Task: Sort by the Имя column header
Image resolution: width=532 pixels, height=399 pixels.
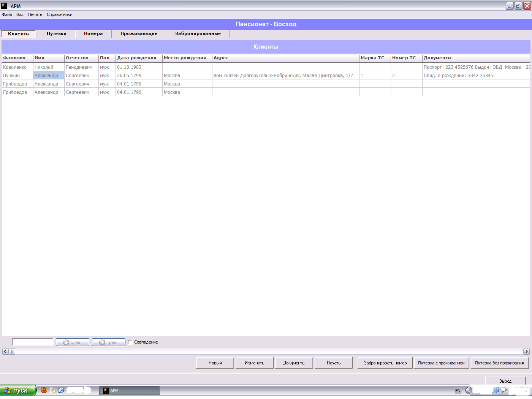Action: tap(49, 58)
